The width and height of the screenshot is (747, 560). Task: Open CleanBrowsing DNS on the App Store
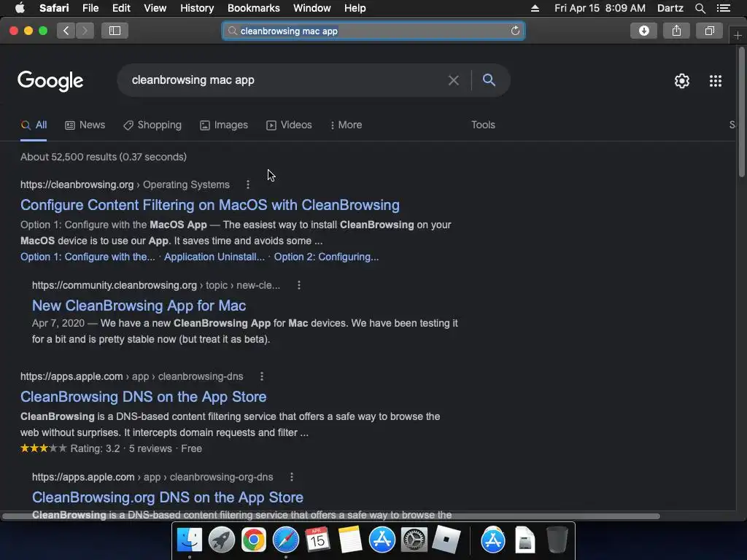[144, 397]
